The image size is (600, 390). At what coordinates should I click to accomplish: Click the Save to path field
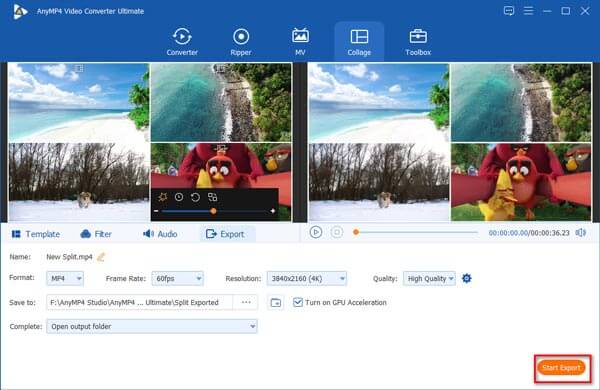coord(139,302)
